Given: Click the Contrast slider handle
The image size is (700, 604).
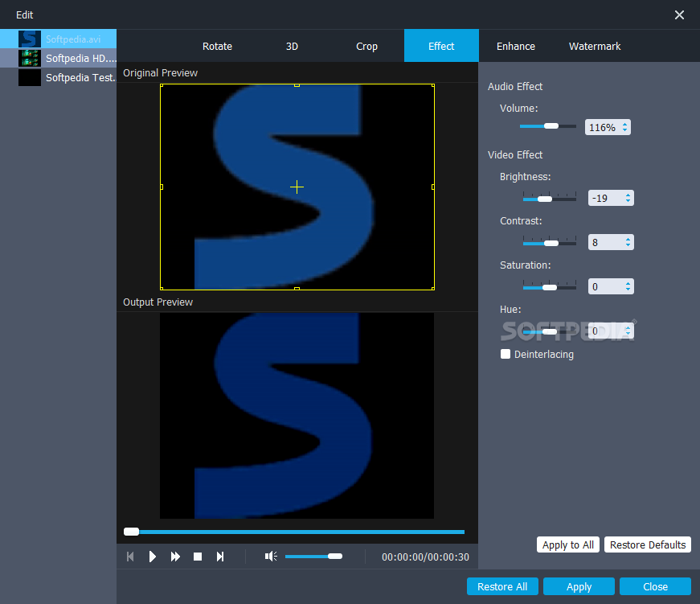Looking at the screenshot, I should (x=551, y=243).
